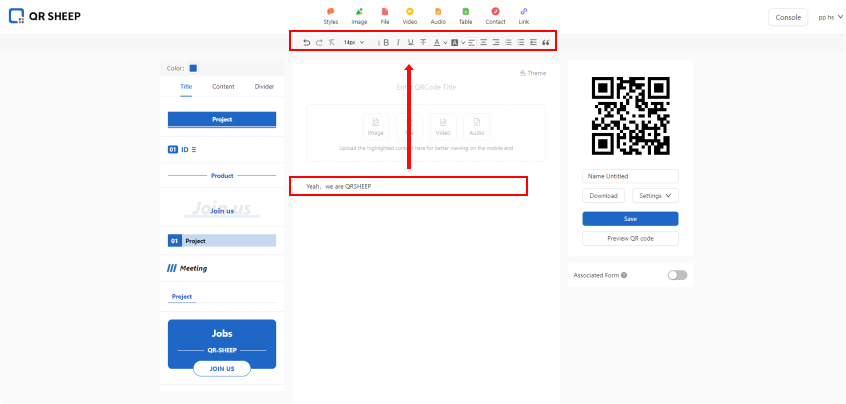Screen dimensions: 846x404
Task: Toggle italic formatting
Action: tap(398, 43)
